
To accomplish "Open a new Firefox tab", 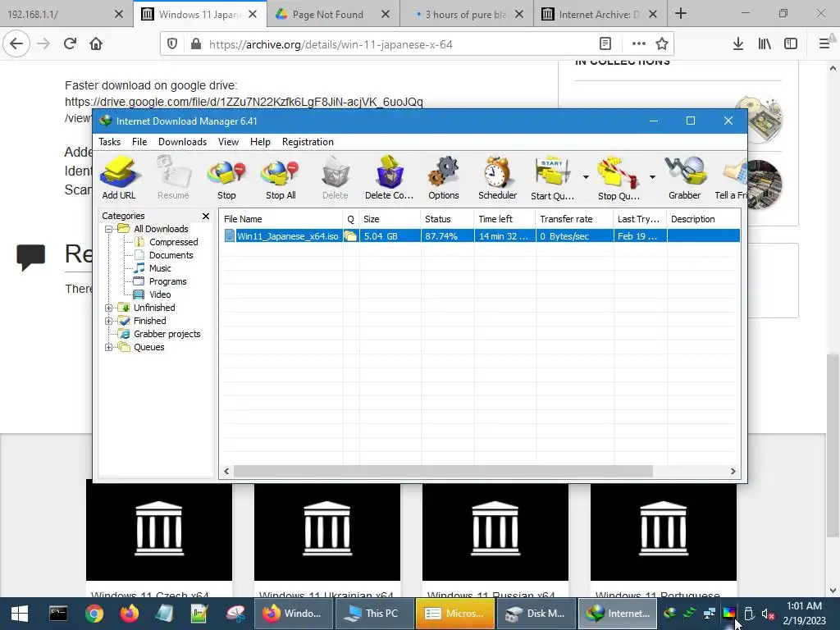I will pyautogui.click(x=681, y=13).
